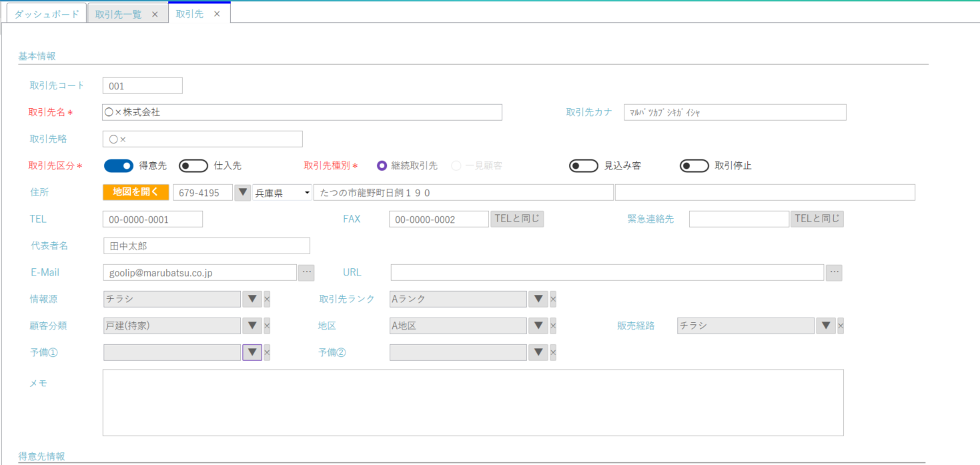Screen dimensions: 980x465
Task: Toggle the 仕入先 switch
Action: pyautogui.click(x=193, y=165)
